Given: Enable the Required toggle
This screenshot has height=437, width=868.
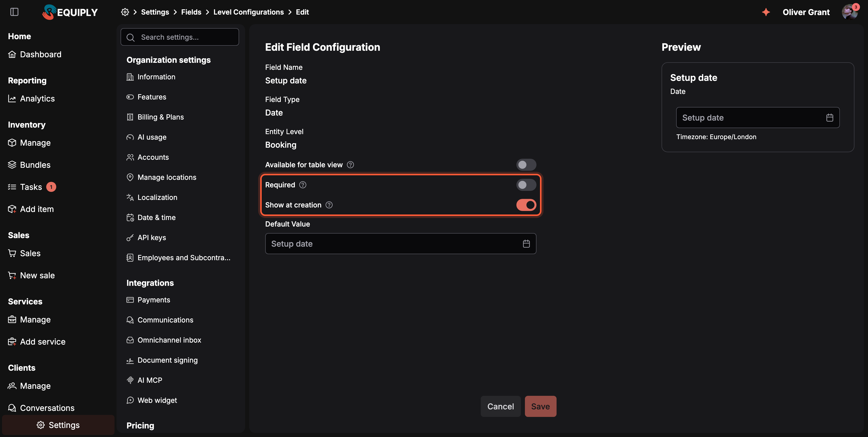Looking at the screenshot, I should pyautogui.click(x=526, y=185).
